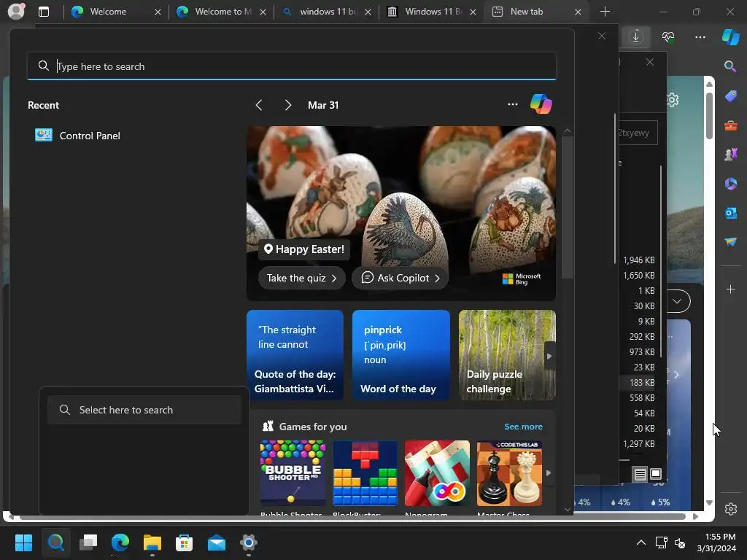Screen dimensions: 747x560
Task: Open Task View on the taskbar
Action: tap(88, 542)
